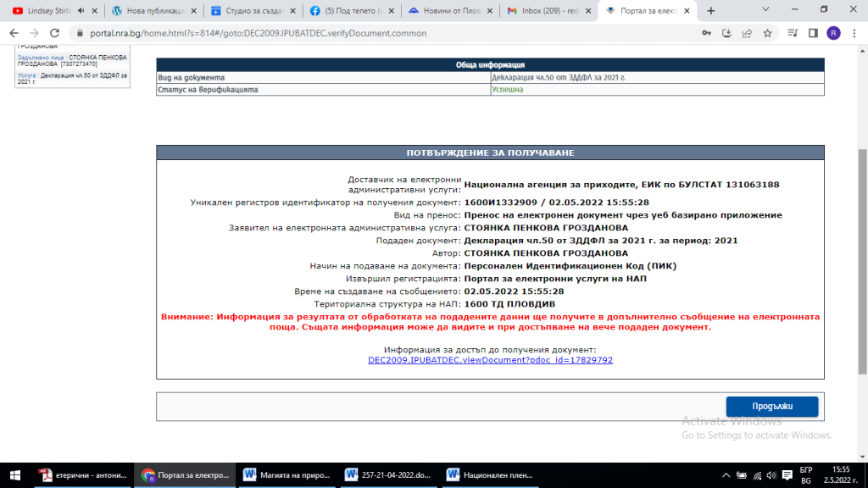Show hidden system tray icons chevron
The image size is (868, 488).
[x=726, y=475]
